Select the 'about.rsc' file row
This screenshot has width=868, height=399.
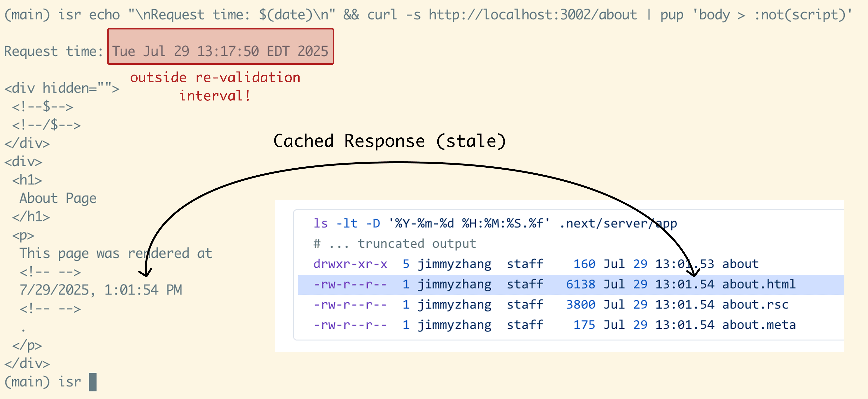click(551, 305)
